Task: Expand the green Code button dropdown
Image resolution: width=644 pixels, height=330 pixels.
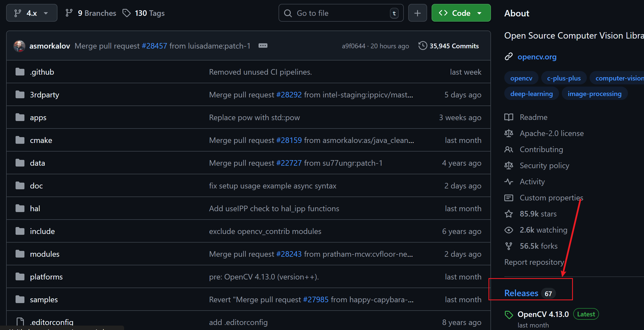Action: (461, 13)
